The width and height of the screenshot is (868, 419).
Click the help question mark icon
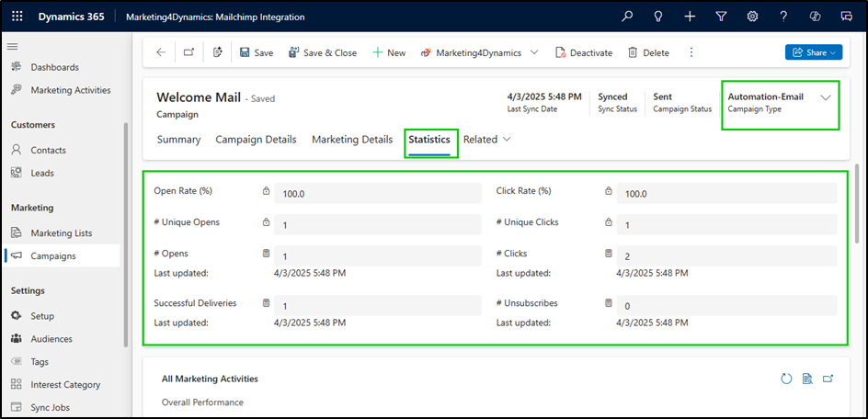[x=783, y=17]
